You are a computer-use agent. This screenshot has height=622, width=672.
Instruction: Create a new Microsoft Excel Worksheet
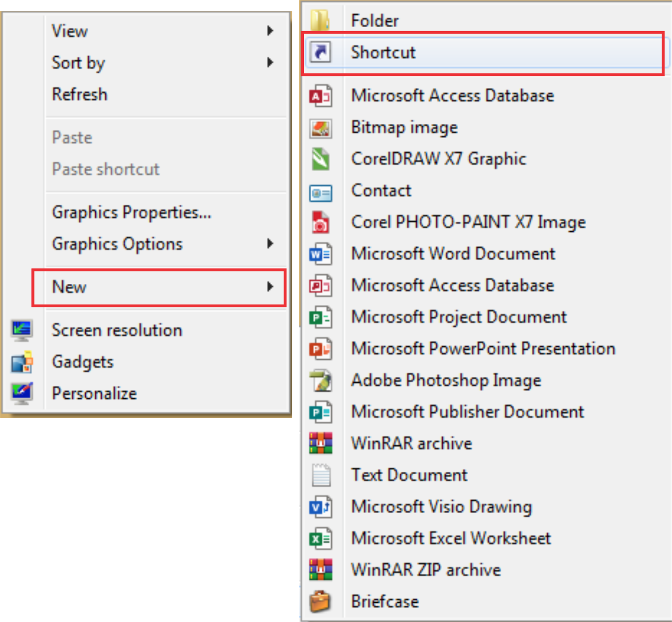click(451, 538)
